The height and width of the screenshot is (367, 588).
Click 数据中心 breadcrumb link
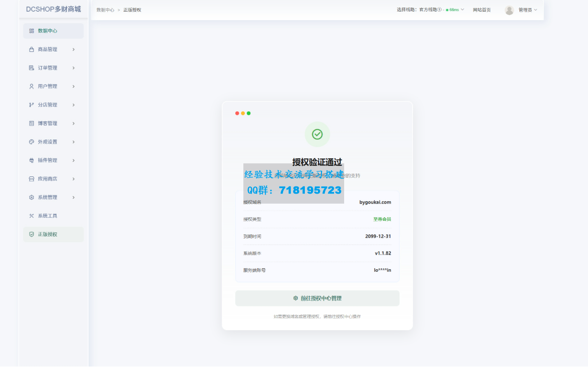pos(105,10)
